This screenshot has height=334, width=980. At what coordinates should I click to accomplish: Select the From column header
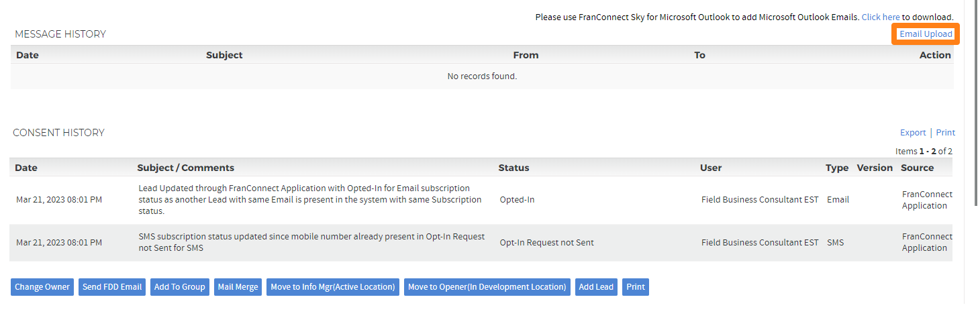526,55
